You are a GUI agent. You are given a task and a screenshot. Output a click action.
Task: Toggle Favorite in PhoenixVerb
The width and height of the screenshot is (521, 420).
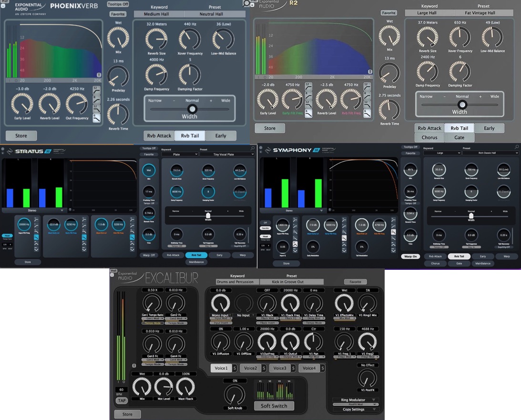click(118, 14)
